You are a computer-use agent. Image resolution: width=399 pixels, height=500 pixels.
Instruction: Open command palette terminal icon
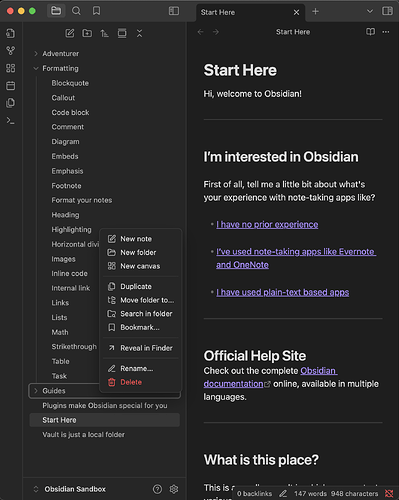tap(11, 120)
